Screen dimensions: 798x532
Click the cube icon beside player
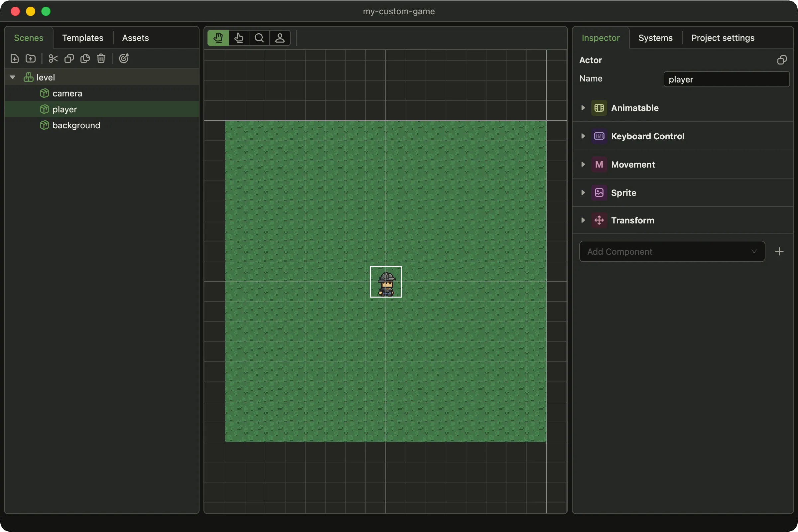click(x=45, y=109)
